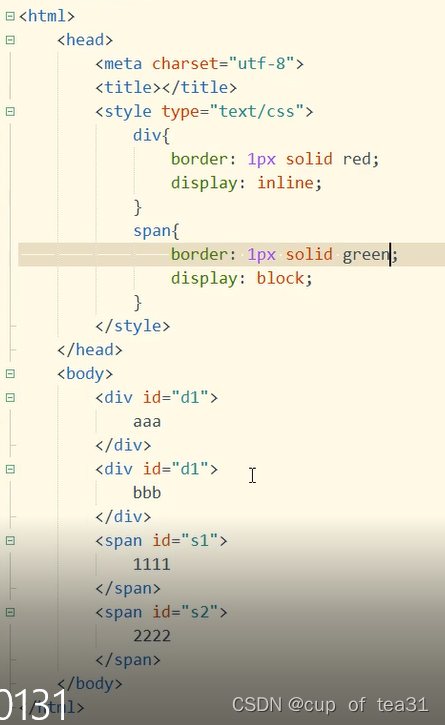
Task: Click the </style> closing tag
Action: 133,326
